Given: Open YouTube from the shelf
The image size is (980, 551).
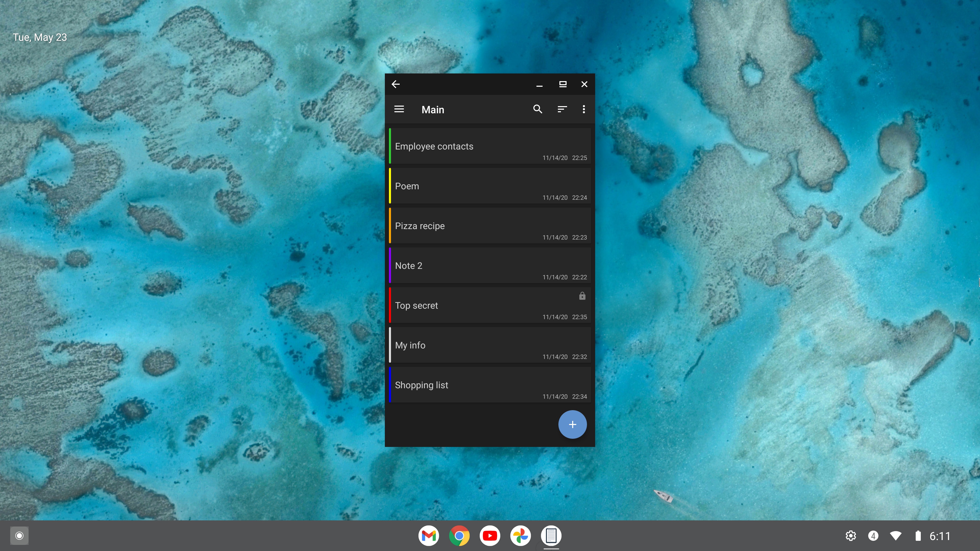Looking at the screenshot, I should point(490,536).
